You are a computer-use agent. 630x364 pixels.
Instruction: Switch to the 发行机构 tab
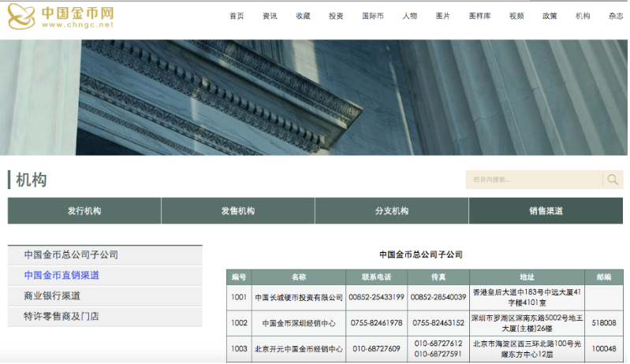click(x=84, y=211)
